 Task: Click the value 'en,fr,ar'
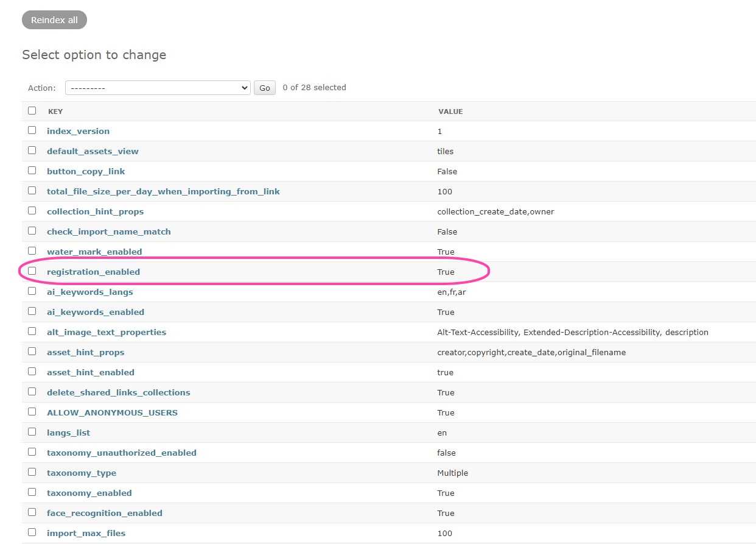pos(452,292)
